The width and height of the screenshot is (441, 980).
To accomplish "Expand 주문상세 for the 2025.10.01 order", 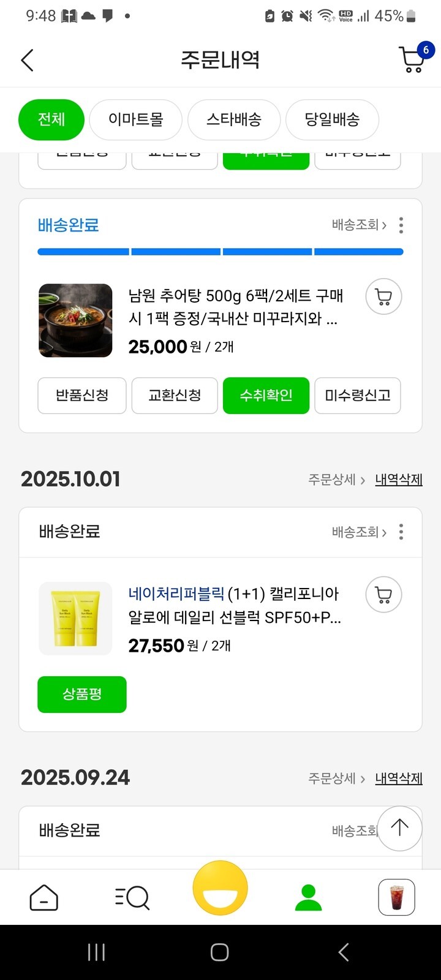I will (x=336, y=480).
